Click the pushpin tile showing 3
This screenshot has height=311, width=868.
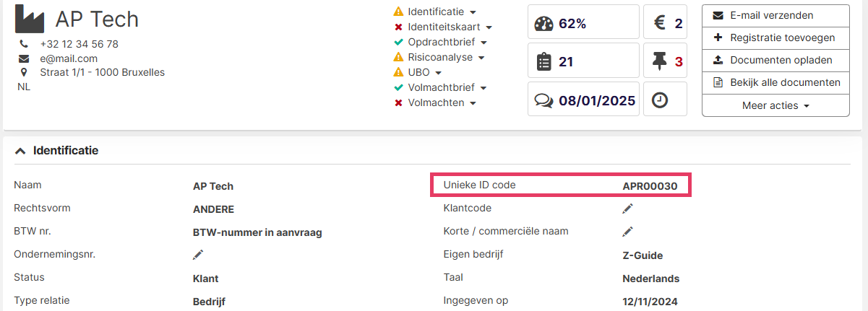coord(665,61)
